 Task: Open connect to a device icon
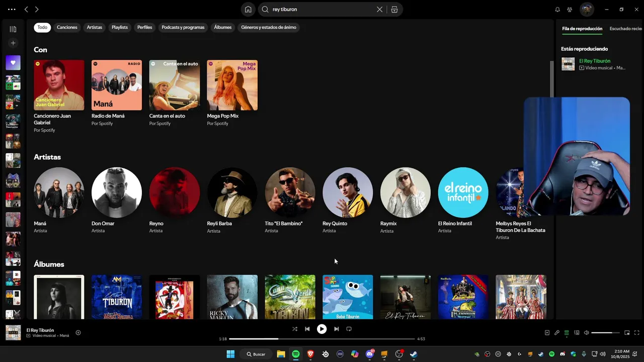tap(577, 332)
